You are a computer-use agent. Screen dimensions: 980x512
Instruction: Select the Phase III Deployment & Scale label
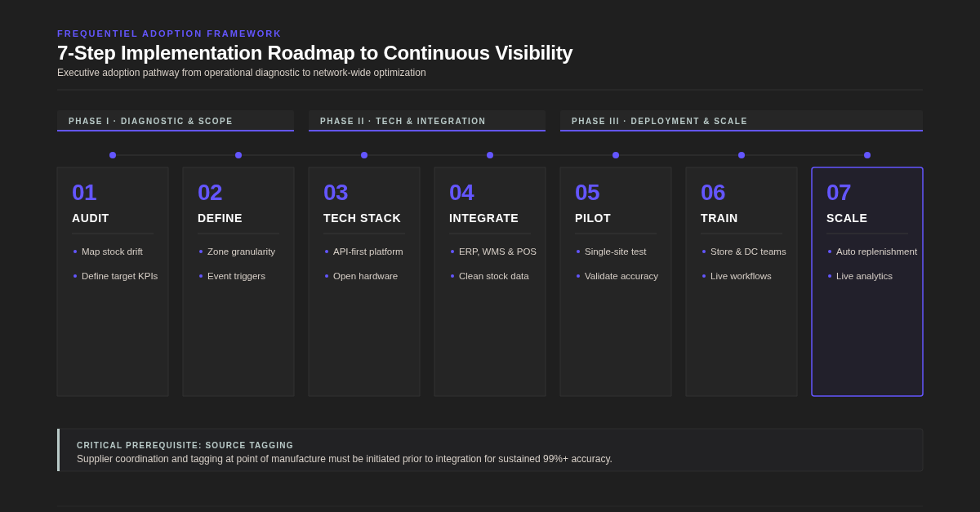[x=659, y=121]
